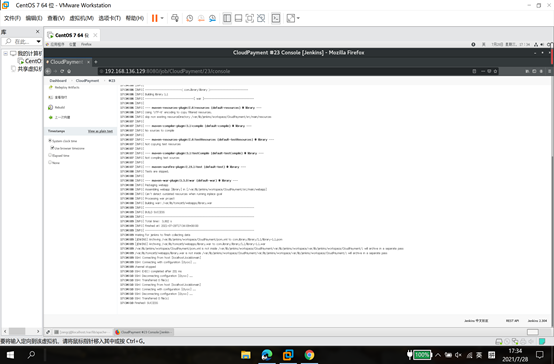Click the Dashboard breadcrumb link

(58, 81)
